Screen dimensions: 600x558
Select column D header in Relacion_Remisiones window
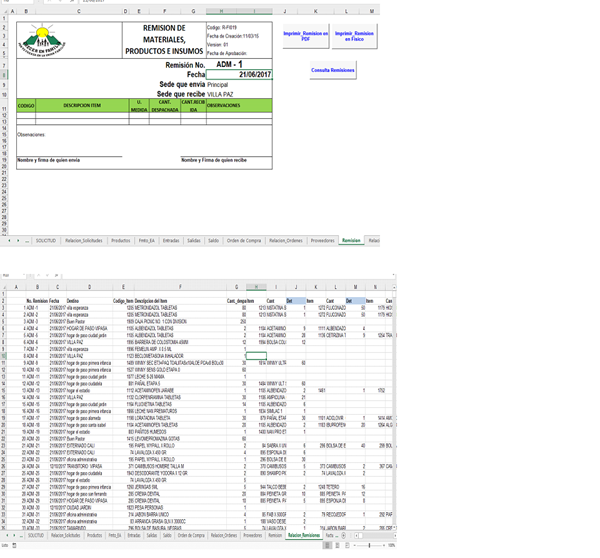tap(90, 287)
